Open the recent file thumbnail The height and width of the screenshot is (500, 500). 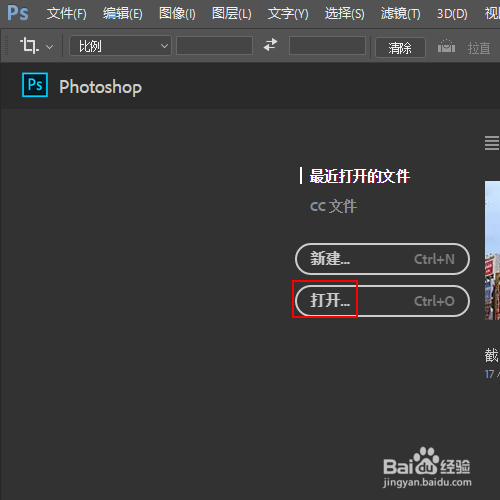coord(492,250)
